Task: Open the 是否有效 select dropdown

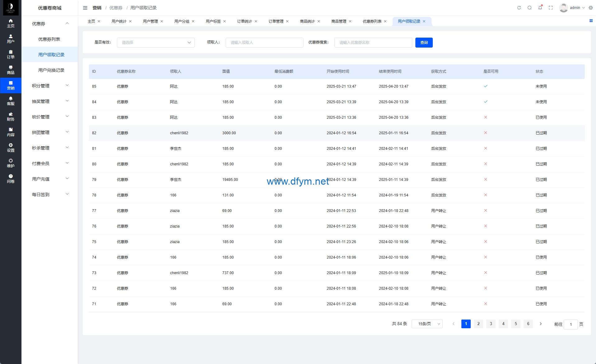Action: (156, 43)
